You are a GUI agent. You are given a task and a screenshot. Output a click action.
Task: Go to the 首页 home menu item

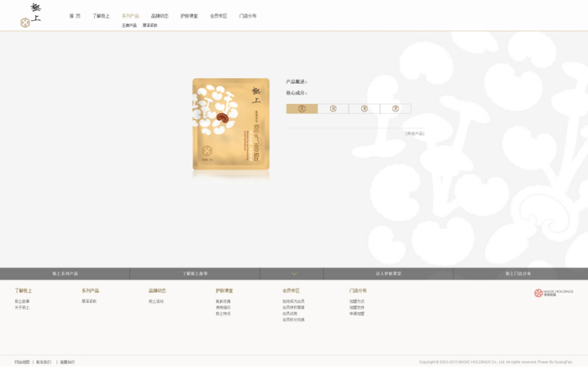tap(75, 16)
